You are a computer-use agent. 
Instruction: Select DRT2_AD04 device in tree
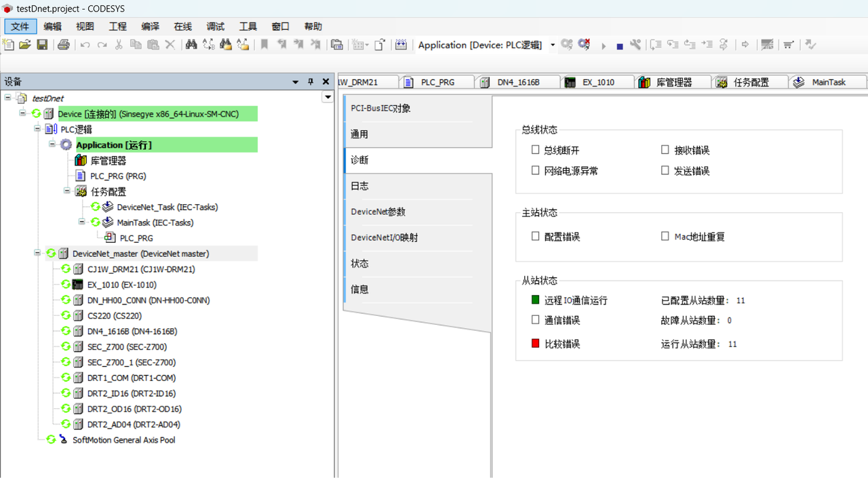(133, 424)
